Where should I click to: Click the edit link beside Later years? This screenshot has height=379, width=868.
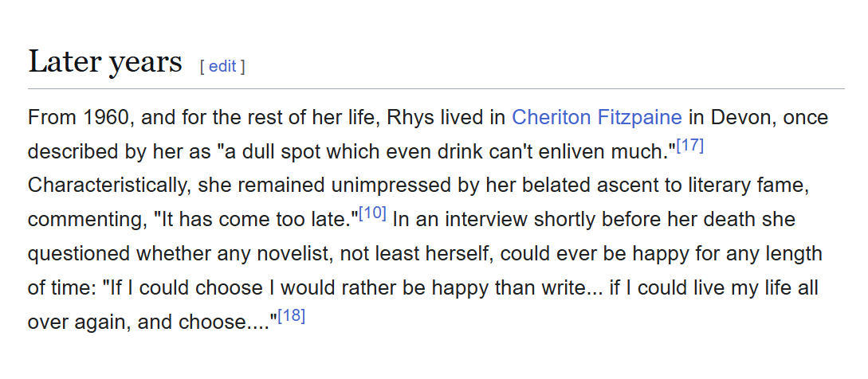(222, 66)
